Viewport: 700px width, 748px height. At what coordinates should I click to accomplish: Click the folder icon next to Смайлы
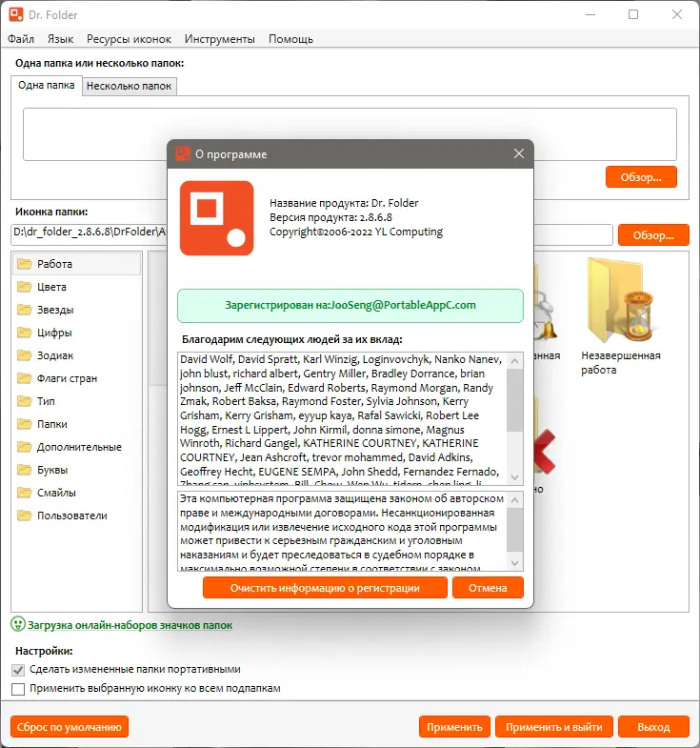pyautogui.click(x=25, y=493)
